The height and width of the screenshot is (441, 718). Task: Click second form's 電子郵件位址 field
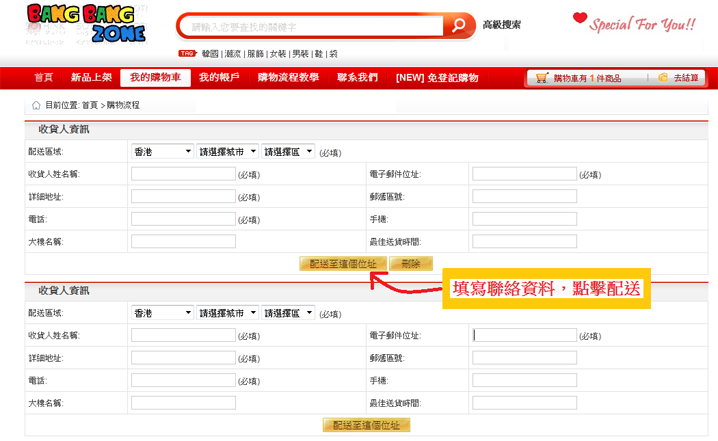point(524,336)
